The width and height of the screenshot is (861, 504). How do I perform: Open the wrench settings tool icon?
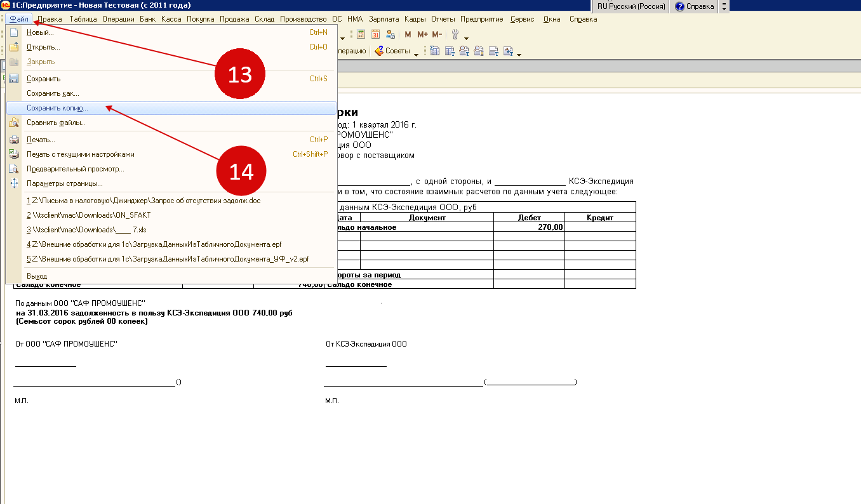point(455,34)
